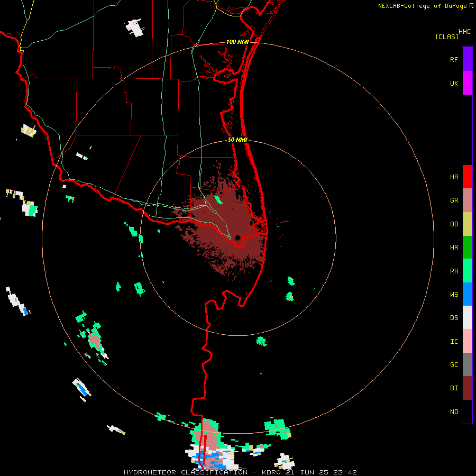Click the "HHC" product code text

(x=464, y=32)
